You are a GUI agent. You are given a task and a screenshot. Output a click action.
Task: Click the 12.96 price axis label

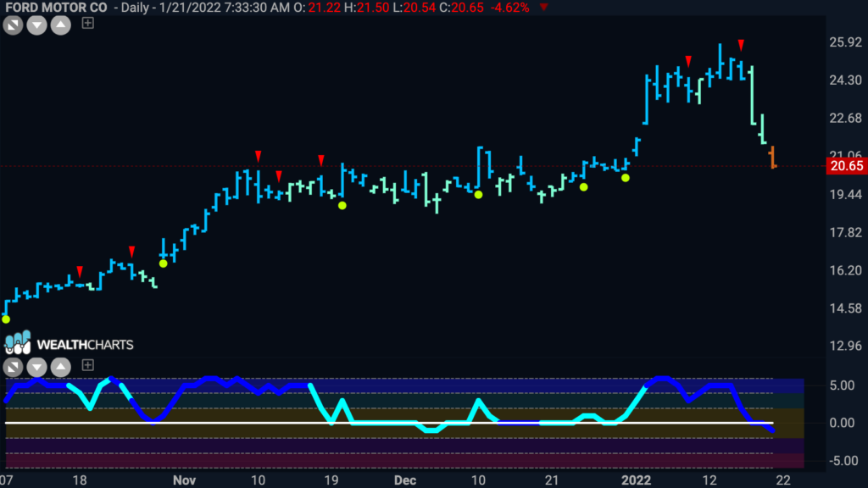(x=846, y=346)
